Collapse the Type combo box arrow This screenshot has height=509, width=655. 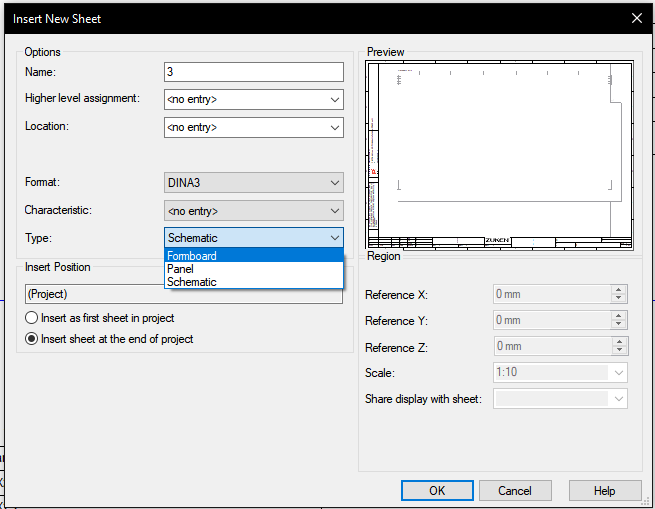click(334, 238)
